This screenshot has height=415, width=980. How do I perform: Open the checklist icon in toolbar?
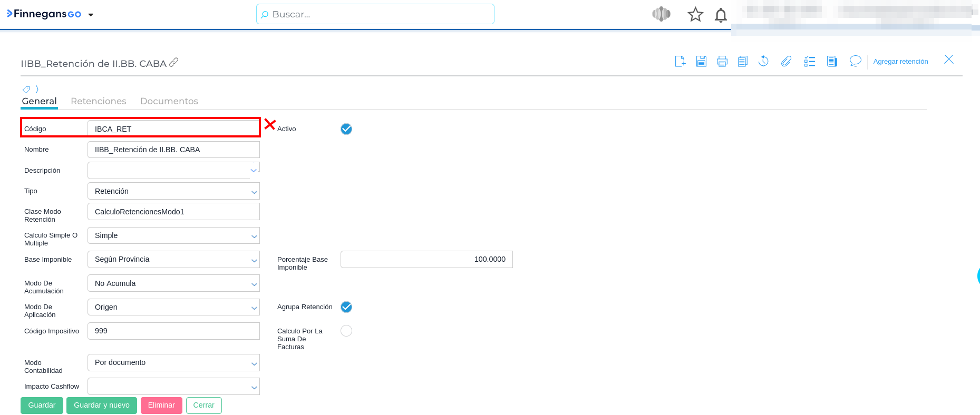pyautogui.click(x=809, y=62)
